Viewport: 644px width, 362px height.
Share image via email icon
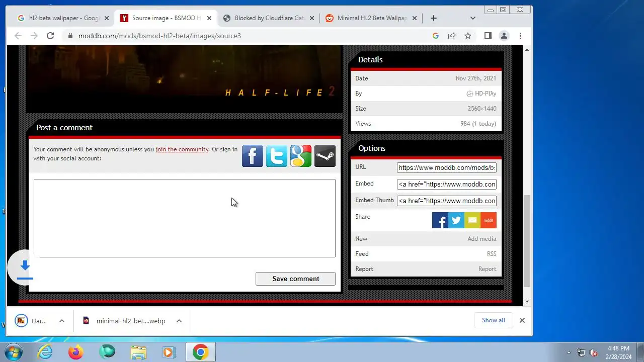(x=472, y=220)
